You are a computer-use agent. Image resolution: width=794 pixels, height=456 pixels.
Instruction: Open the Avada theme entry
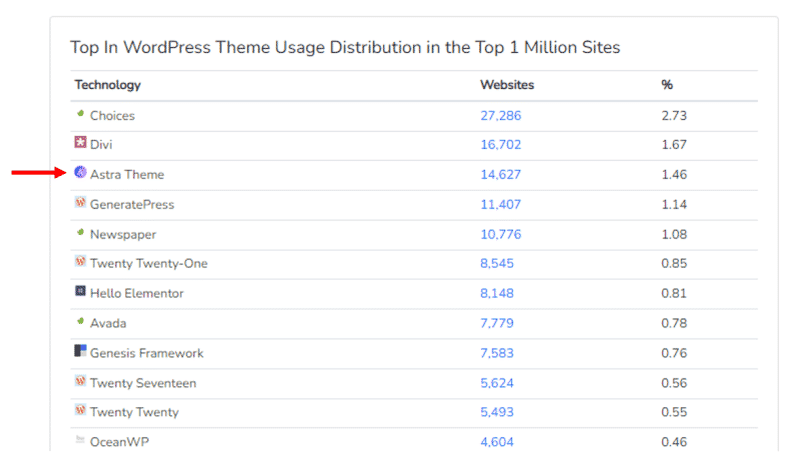[x=108, y=323]
